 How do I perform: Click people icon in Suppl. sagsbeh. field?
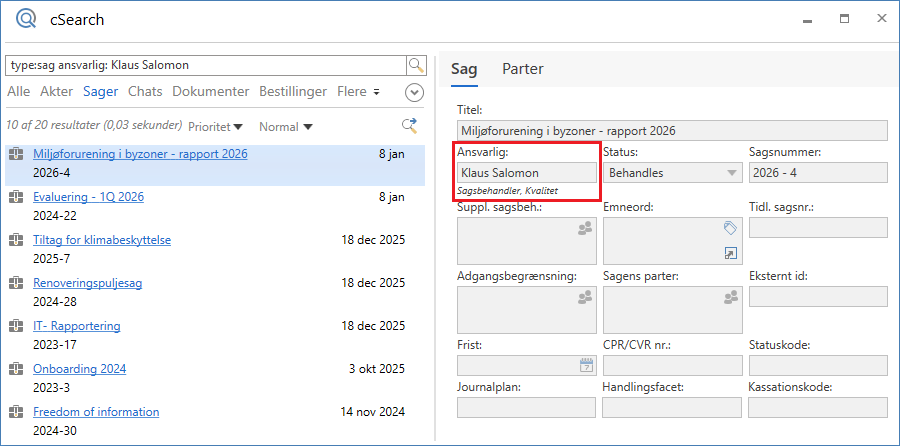[585, 229]
